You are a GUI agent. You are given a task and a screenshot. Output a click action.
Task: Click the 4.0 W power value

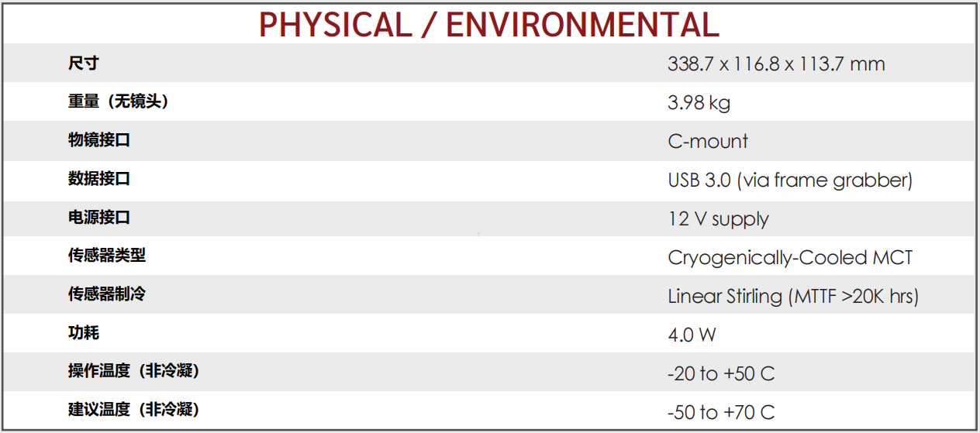coord(692,335)
